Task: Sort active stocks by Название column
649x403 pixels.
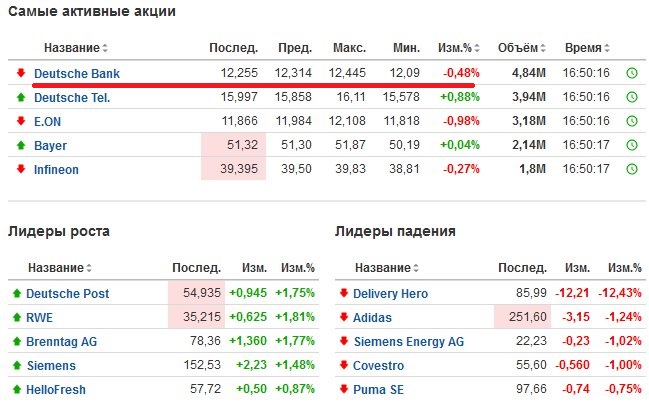Action: coord(76,48)
